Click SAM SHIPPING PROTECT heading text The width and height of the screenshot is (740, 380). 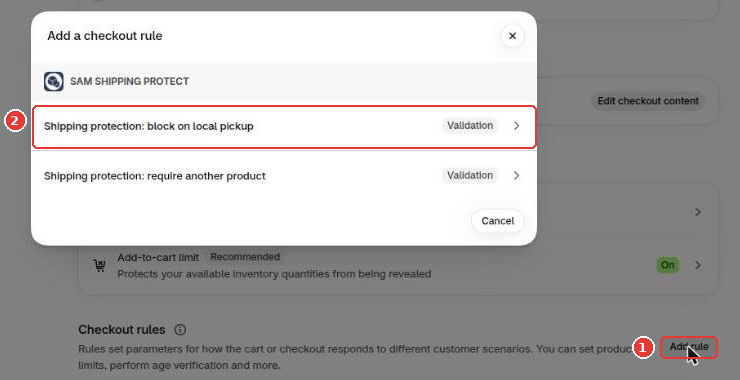(129, 81)
